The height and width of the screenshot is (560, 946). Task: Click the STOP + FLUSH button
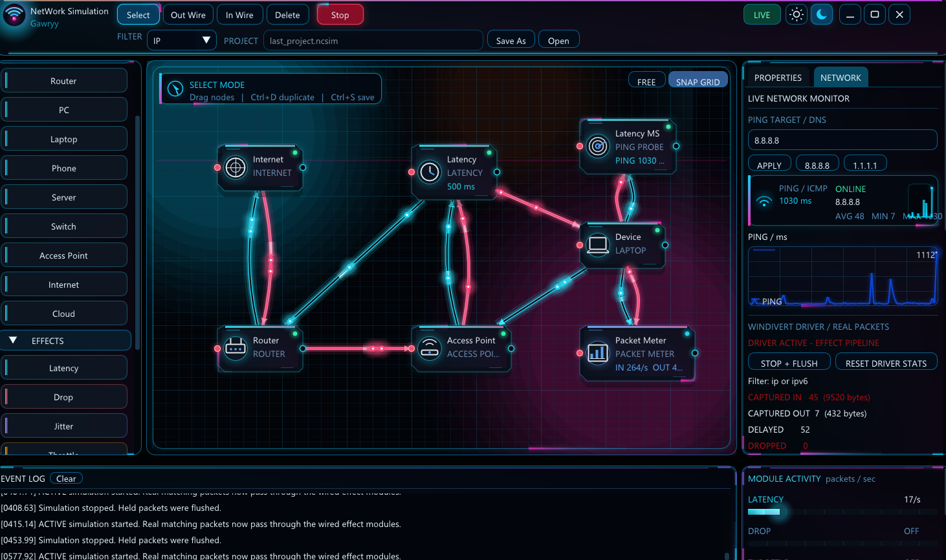click(789, 362)
